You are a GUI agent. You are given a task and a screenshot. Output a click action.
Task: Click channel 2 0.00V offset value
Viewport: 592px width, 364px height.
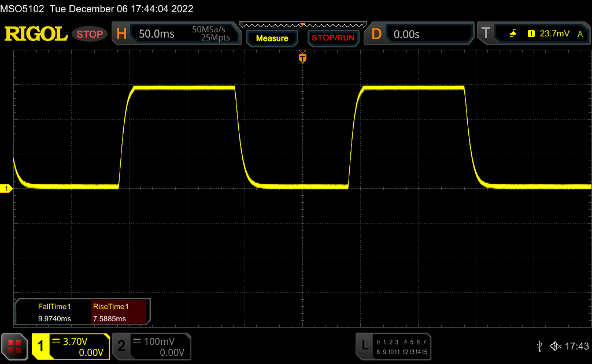[x=172, y=352]
